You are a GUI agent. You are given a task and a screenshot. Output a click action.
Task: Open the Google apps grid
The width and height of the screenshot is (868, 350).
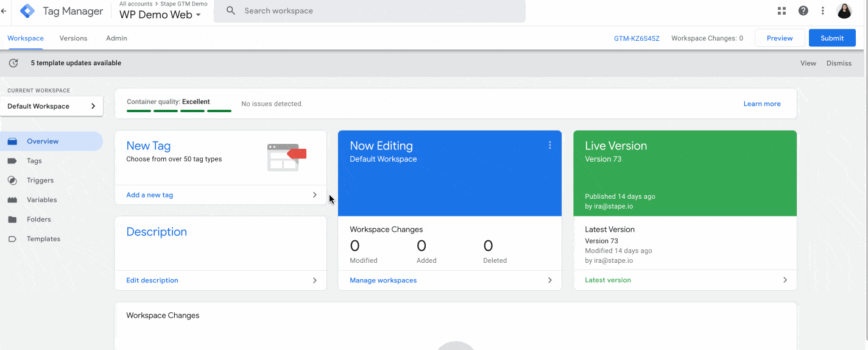coord(782,11)
